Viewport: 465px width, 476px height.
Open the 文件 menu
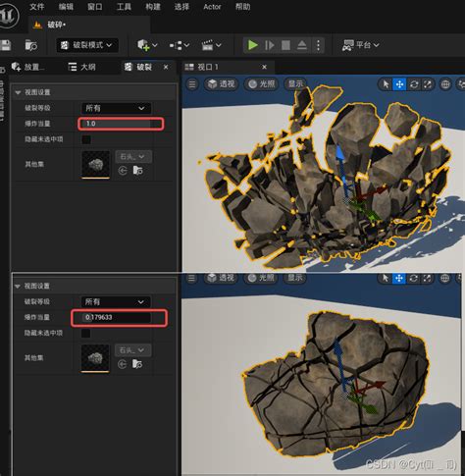pyautogui.click(x=37, y=7)
